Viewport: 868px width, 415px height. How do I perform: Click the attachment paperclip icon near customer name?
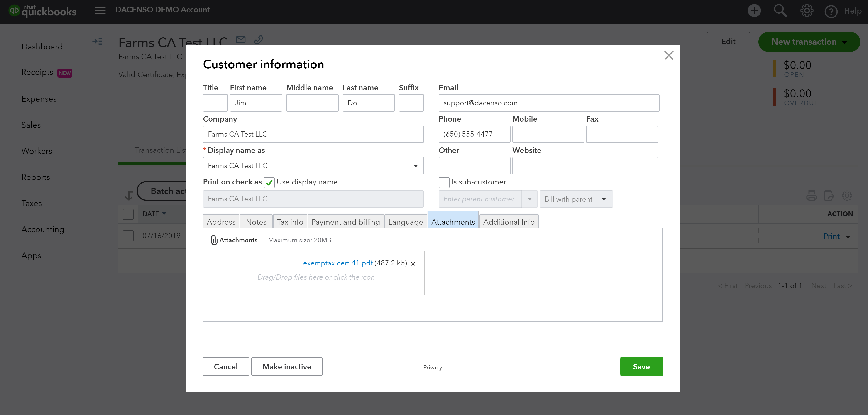[258, 39]
